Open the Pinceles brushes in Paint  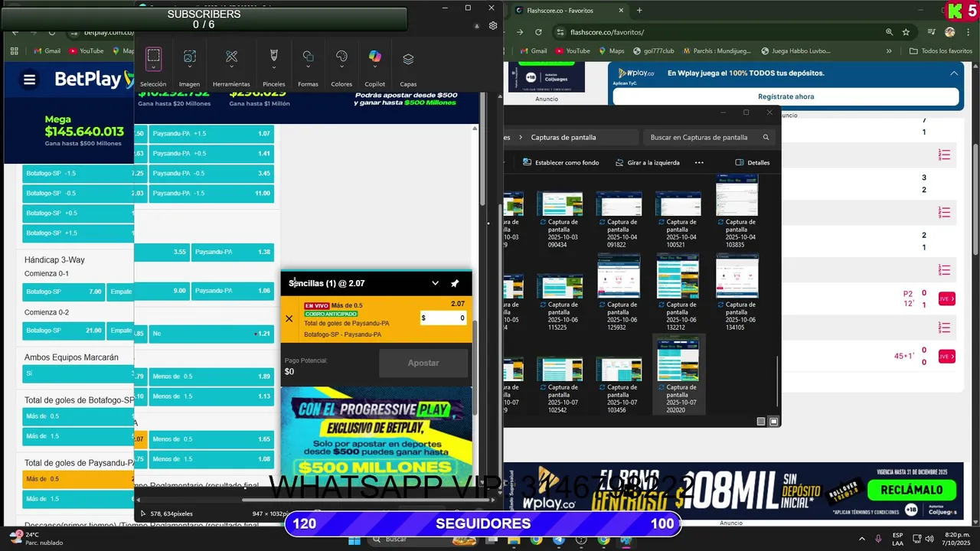tap(273, 67)
